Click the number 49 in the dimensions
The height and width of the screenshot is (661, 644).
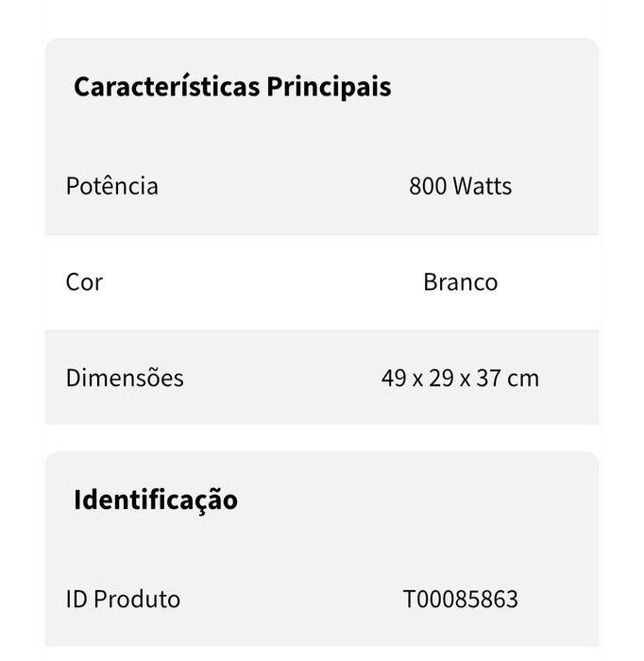coord(393,379)
